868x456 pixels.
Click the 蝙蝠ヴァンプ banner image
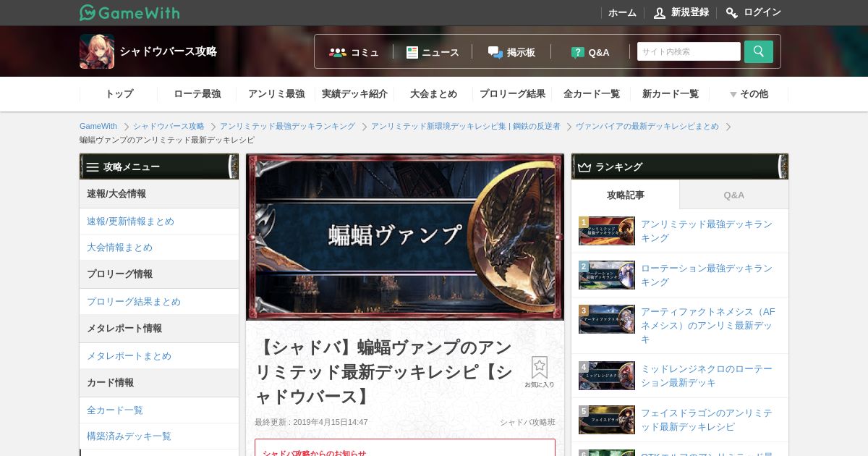(405, 237)
